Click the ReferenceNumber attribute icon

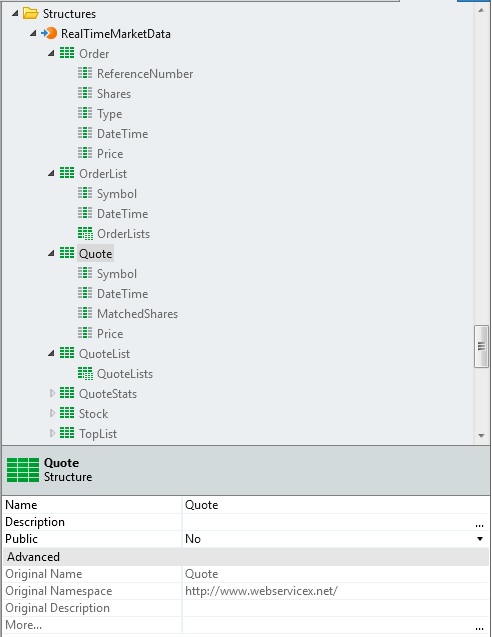click(x=85, y=73)
